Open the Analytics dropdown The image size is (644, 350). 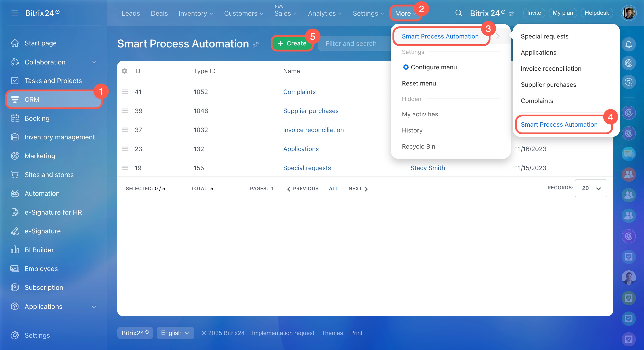pyautogui.click(x=325, y=13)
